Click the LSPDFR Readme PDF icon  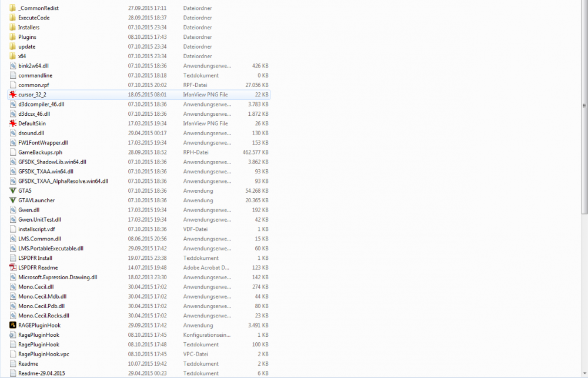(x=13, y=267)
